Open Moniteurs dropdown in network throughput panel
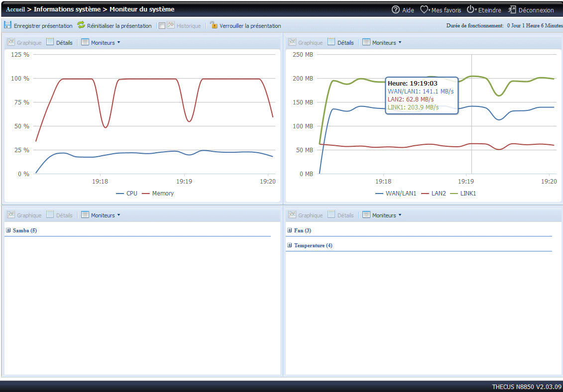The image size is (563, 392). (x=382, y=42)
